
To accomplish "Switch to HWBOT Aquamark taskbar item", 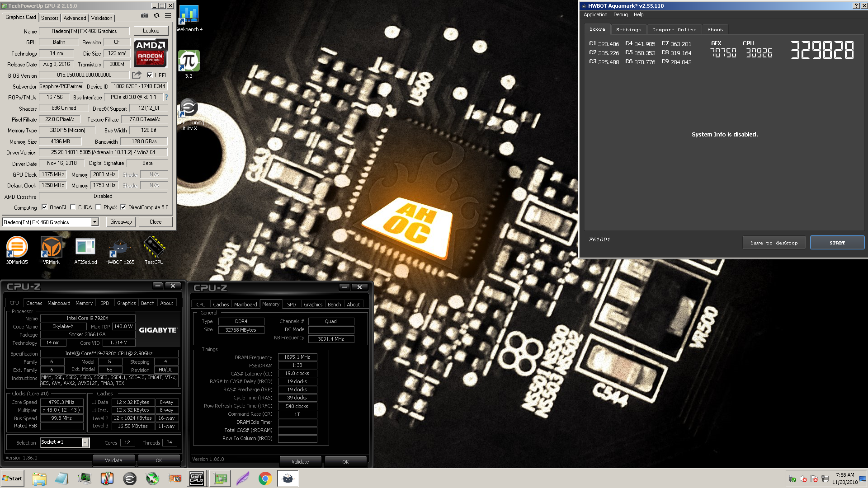I will 288,479.
